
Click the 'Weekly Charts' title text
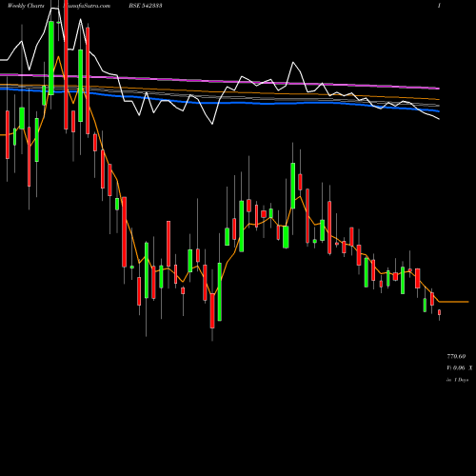click(26, 6)
